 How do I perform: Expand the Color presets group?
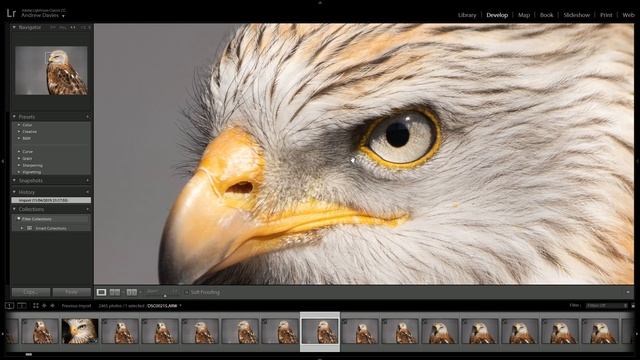point(19,125)
